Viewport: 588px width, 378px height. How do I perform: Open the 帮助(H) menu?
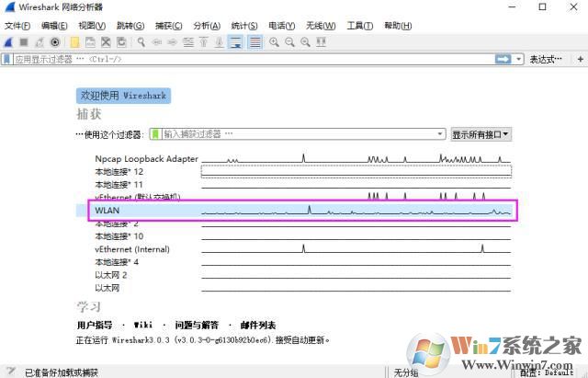point(398,26)
